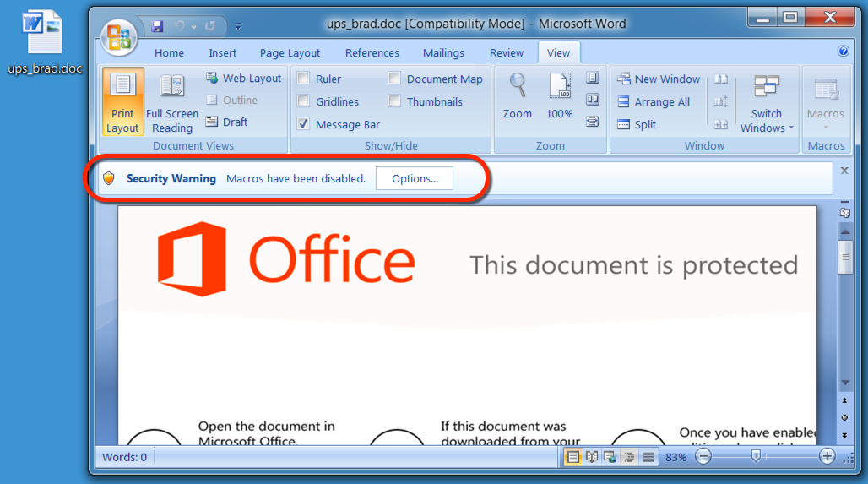This screenshot has height=484, width=868.
Task: Open the References tab
Action: click(x=372, y=53)
